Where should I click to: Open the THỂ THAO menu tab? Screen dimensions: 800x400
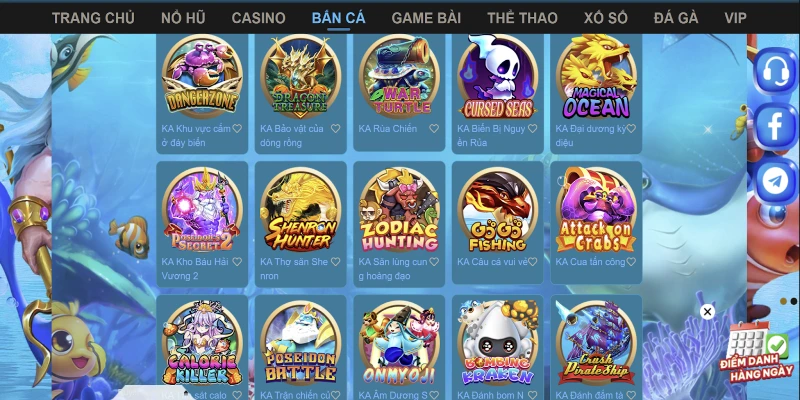tap(522, 18)
